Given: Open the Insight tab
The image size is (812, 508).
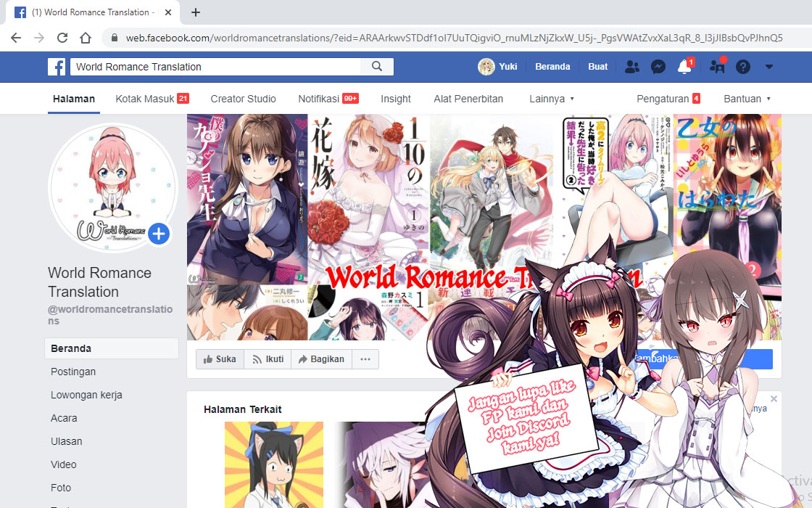Looking at the screenshot, I should pos(395,98).
